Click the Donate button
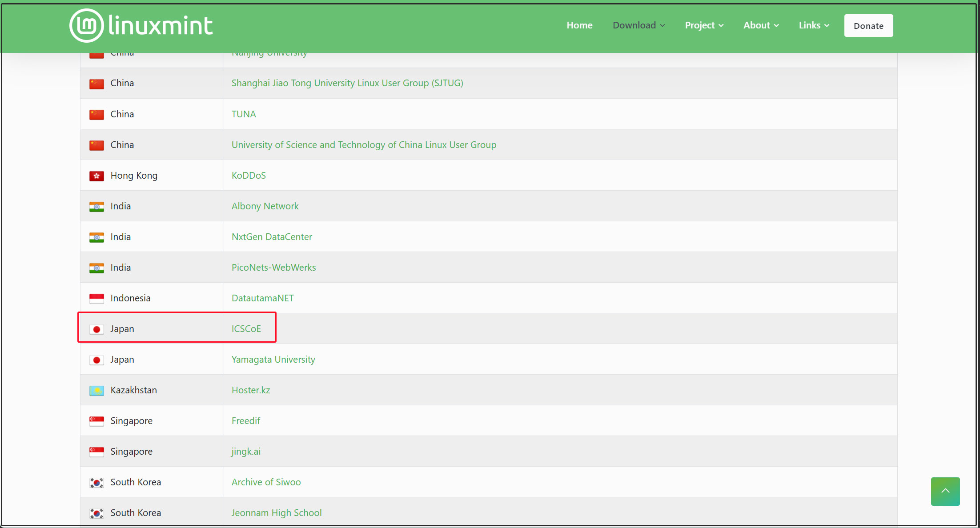Screen dimensions: 980x528 point(868,26)
